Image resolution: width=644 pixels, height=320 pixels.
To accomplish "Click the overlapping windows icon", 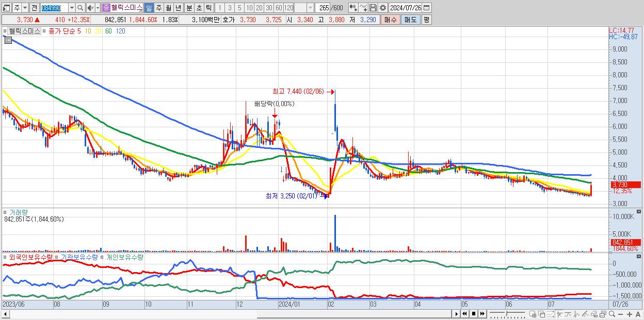I will (541, 314).
